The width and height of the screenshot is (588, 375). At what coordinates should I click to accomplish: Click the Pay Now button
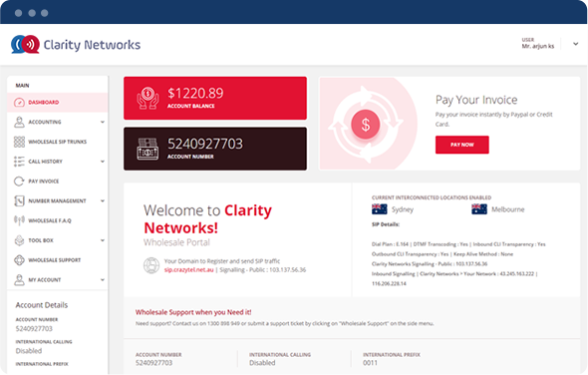tap(462, 145)
